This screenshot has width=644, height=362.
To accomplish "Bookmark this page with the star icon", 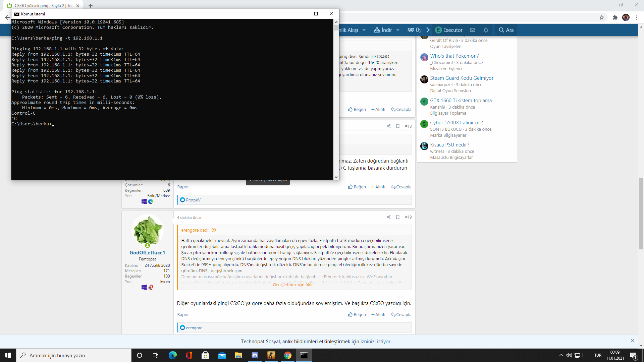I will click(601, 17).
